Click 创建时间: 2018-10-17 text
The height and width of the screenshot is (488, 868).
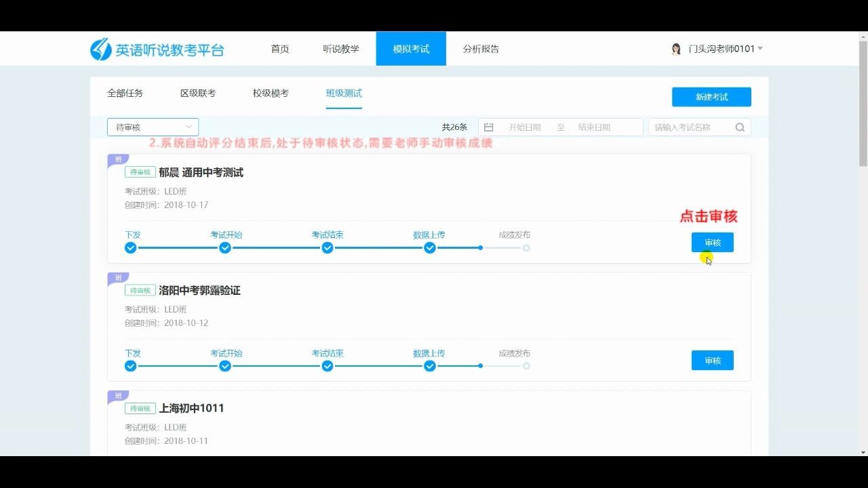[x=166, y=205]
